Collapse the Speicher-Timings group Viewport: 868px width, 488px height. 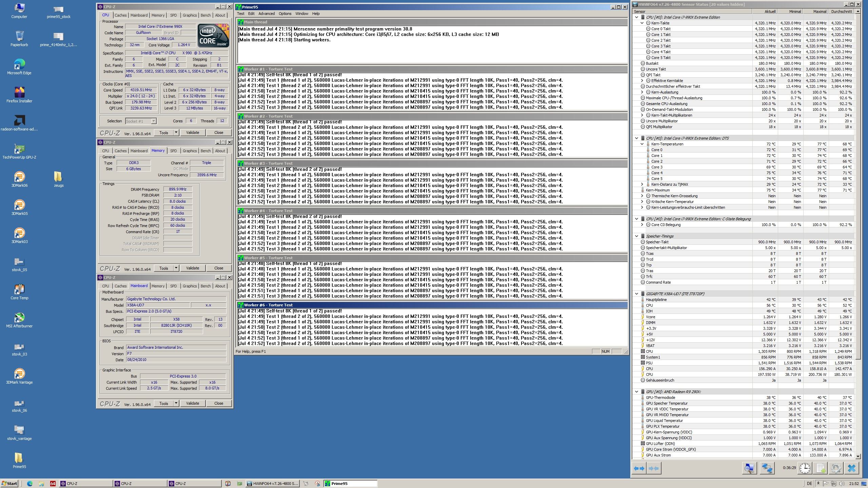(636, 236)
